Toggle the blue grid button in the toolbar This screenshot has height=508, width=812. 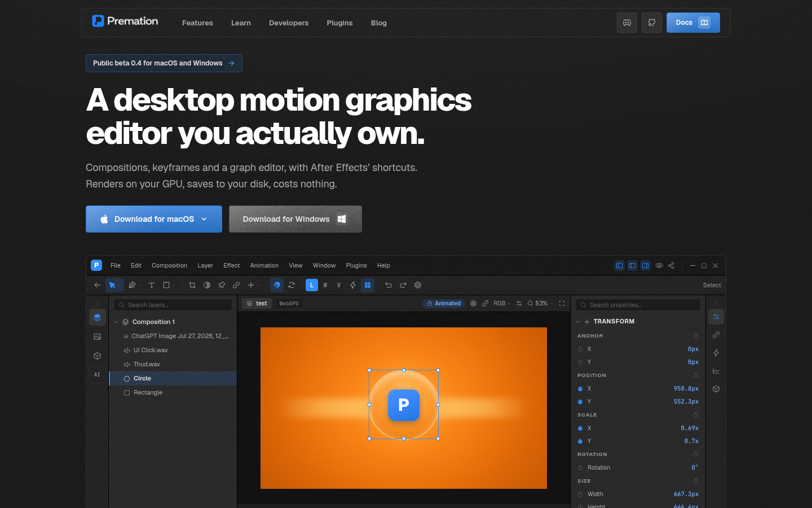[368, 285]
